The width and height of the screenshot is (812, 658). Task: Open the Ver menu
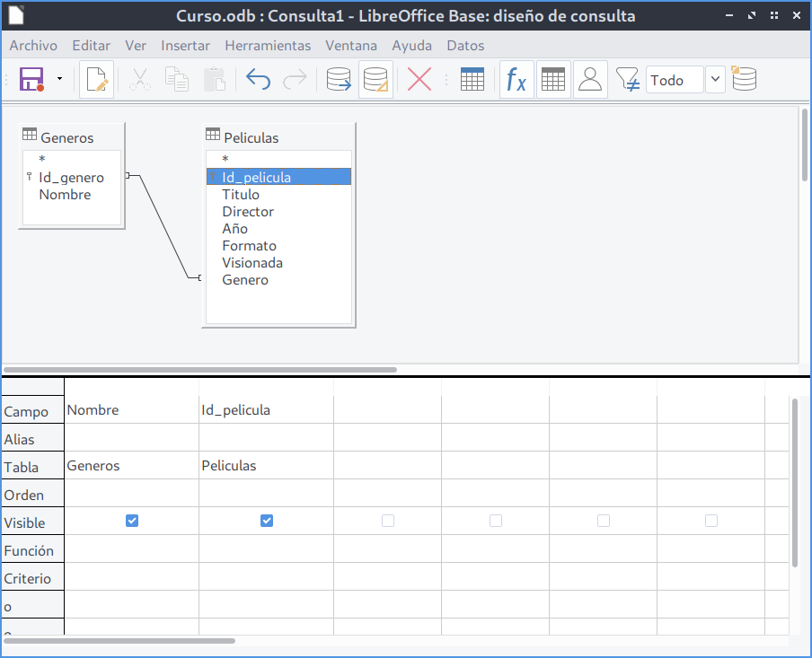click(136, 46)
